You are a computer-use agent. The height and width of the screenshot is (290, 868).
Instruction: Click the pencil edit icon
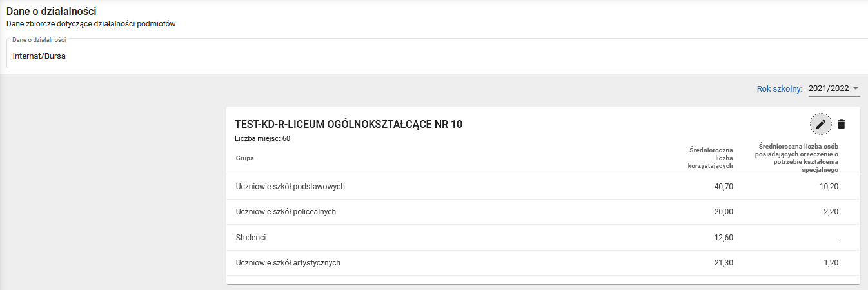820,124
